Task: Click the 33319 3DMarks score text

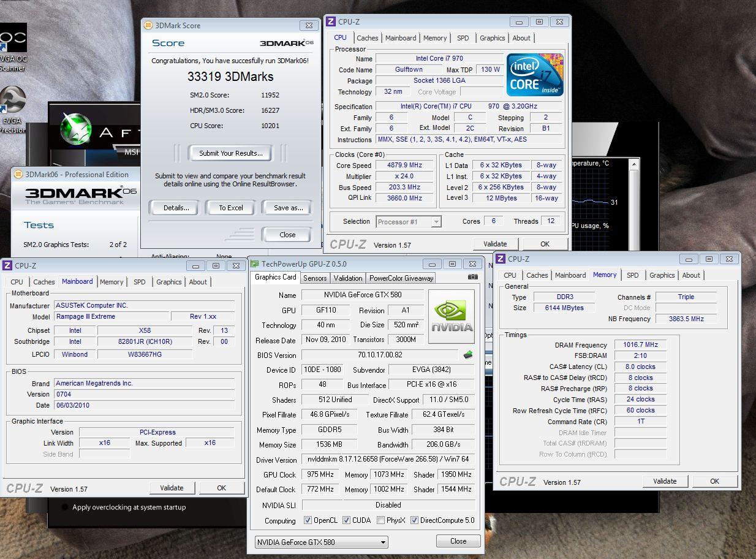Action: [x=230, y=77]
